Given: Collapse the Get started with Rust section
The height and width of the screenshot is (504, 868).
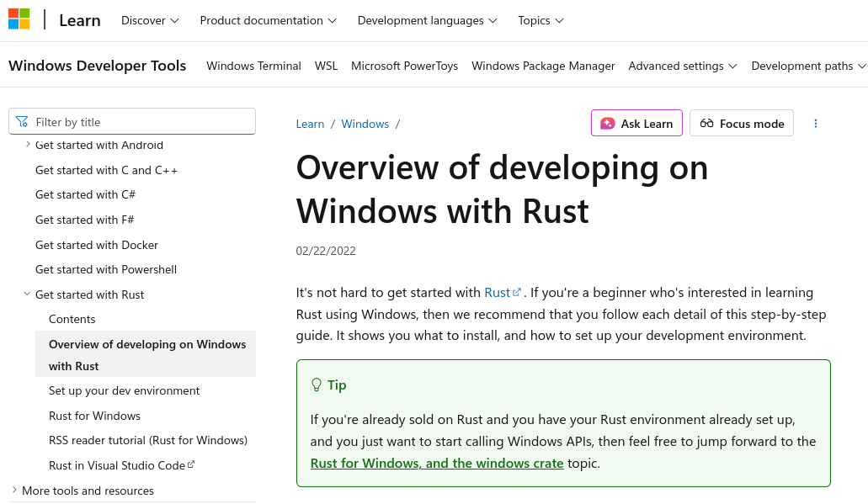Looking at the screenshot, I should click(x=28, y=294).
